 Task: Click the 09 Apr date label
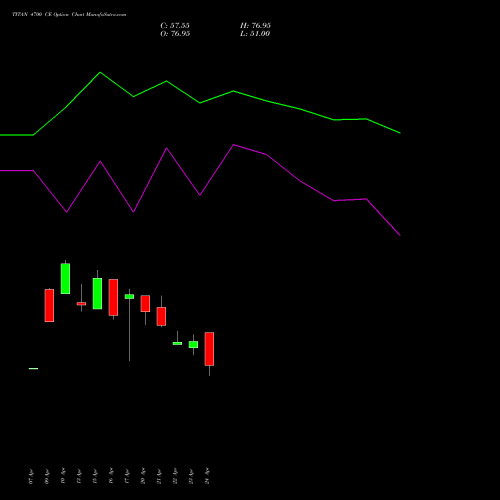[47, 476]
